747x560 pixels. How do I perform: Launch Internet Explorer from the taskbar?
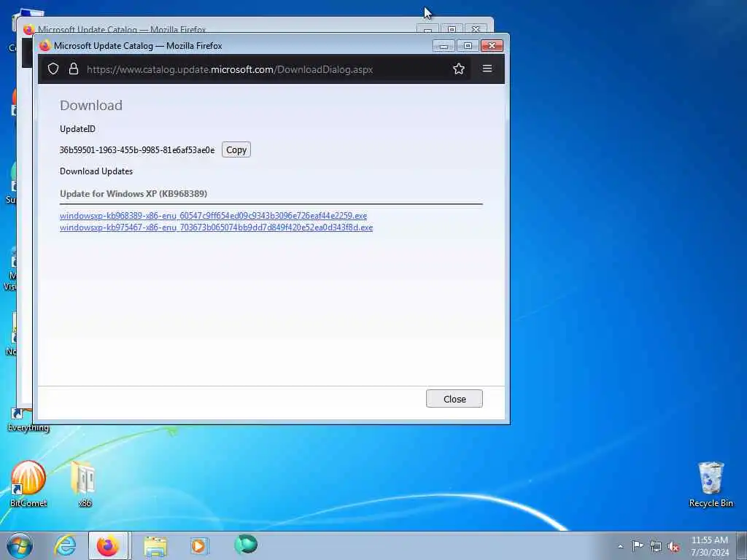[x=65, y=545]
